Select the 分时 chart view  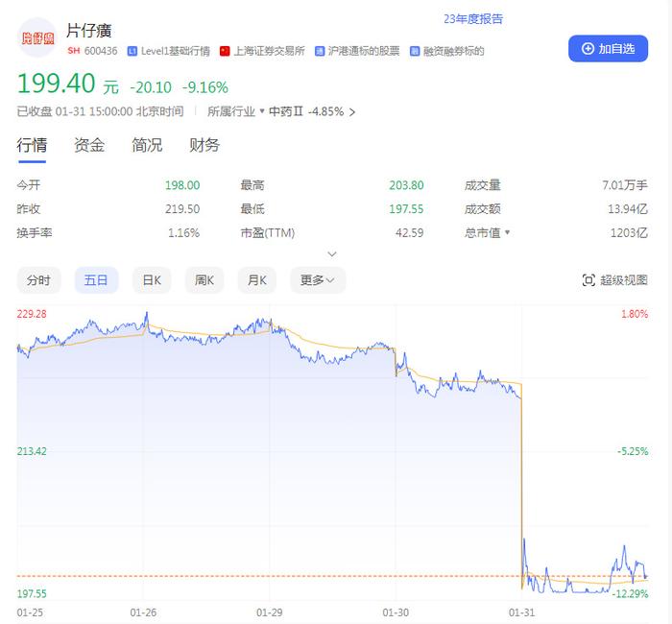(38, 280)
